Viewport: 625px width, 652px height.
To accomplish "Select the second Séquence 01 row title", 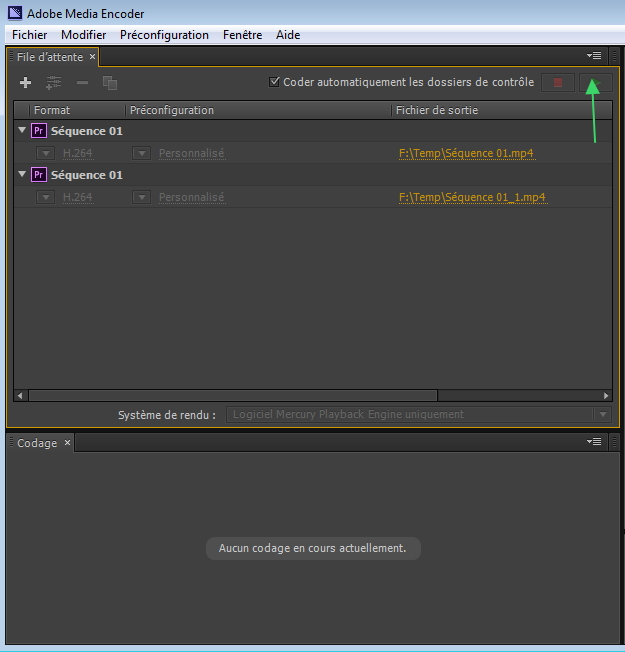I will [x=86, y=175].
